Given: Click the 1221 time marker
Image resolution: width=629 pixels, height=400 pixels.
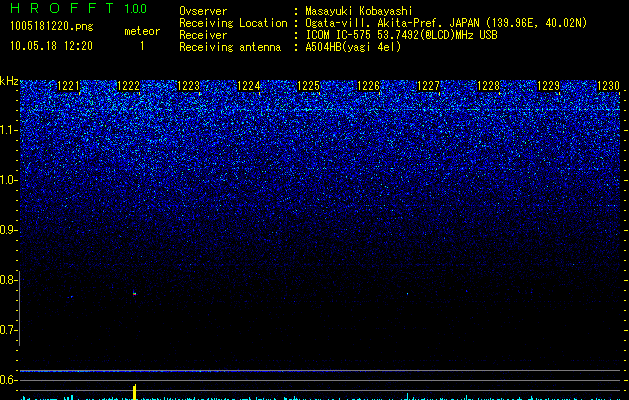Looking at the screenshot, I should click(69, 86).
